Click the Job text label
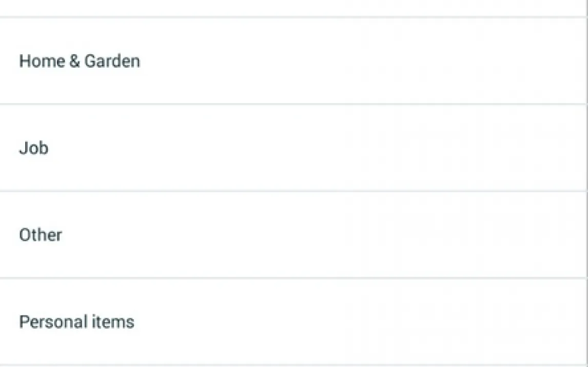 (34, 148)
